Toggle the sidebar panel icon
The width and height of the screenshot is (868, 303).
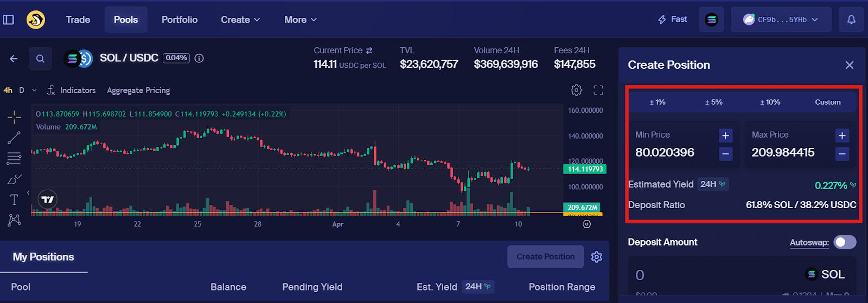pyautogui.click(x=8, y=20)
